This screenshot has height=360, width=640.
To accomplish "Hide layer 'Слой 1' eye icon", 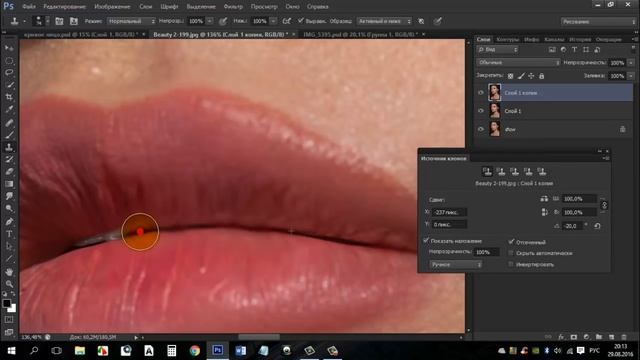I will point(481,111).
